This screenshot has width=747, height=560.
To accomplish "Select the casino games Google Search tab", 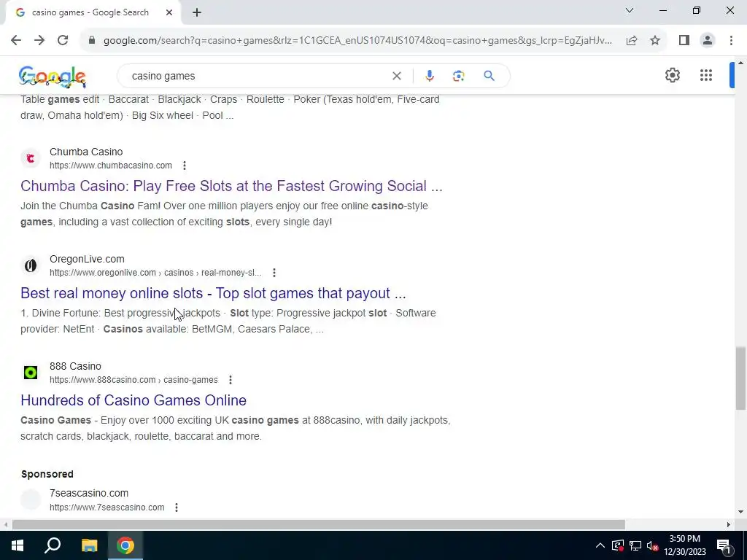I will click(x=90, y=12).
